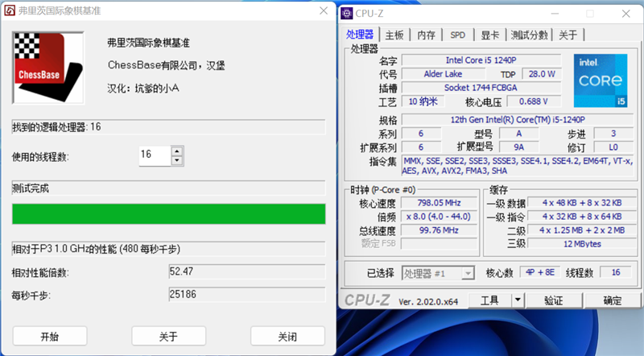Decrease thread count with the down arrow
This screenshot has width=644, height=356.
pyautogui.click(x=177, y=161)
